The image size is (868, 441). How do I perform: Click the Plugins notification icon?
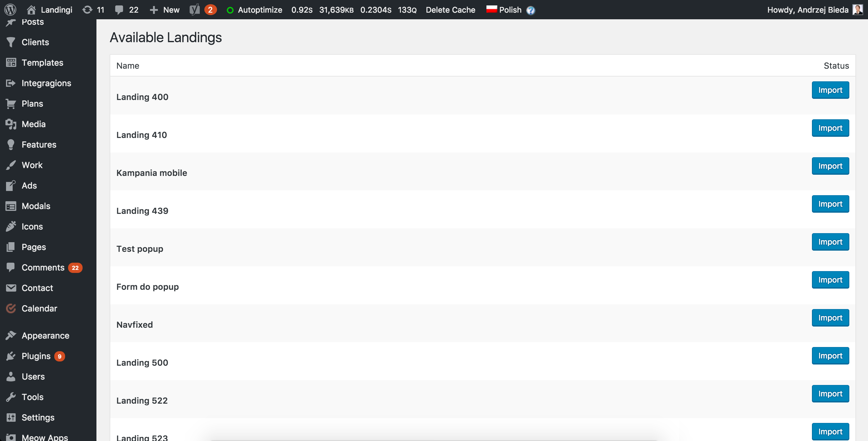61,356
